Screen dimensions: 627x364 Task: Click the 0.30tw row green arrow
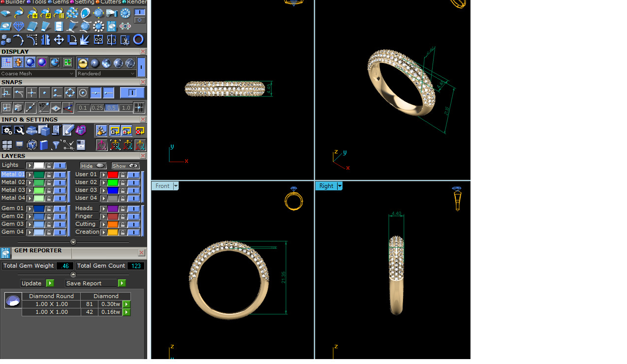click(126, 304)
